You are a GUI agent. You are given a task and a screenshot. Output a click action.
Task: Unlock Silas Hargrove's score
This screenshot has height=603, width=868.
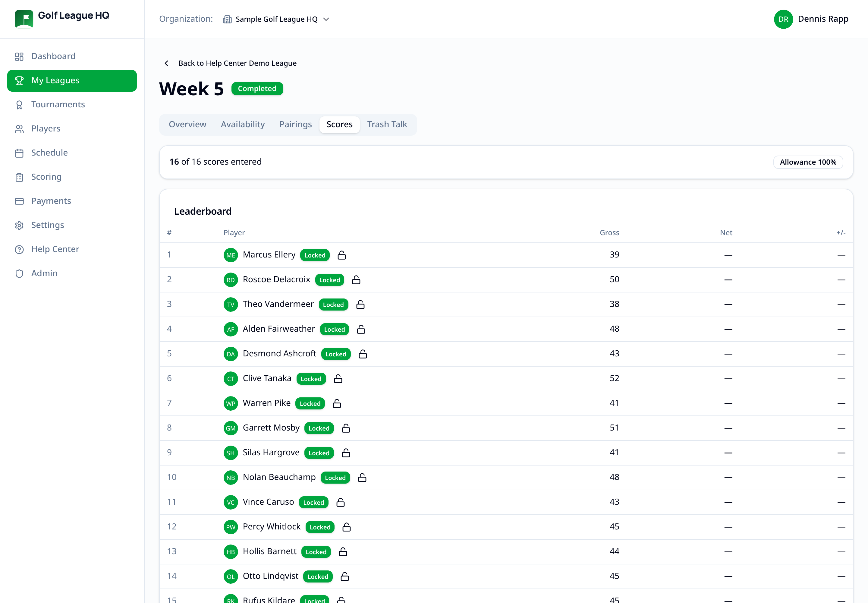(x=346, y=453)
